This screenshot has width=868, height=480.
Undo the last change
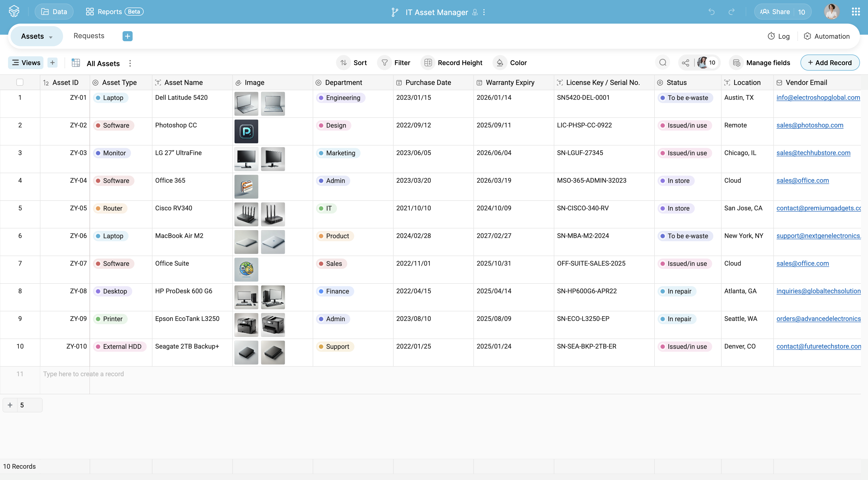(711, 12)
